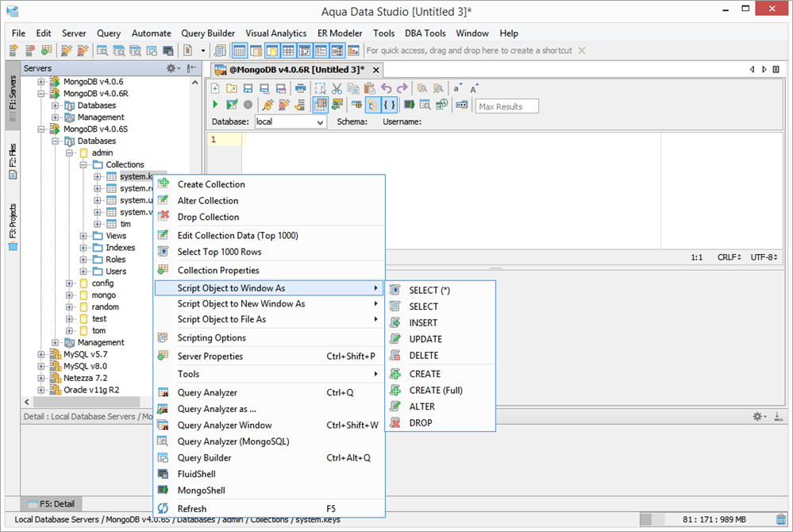Image resolution: width=793 pixels, height=532 pixels.
Task: Click the Print icon in editor toolbar
Action: pos(300,88)
